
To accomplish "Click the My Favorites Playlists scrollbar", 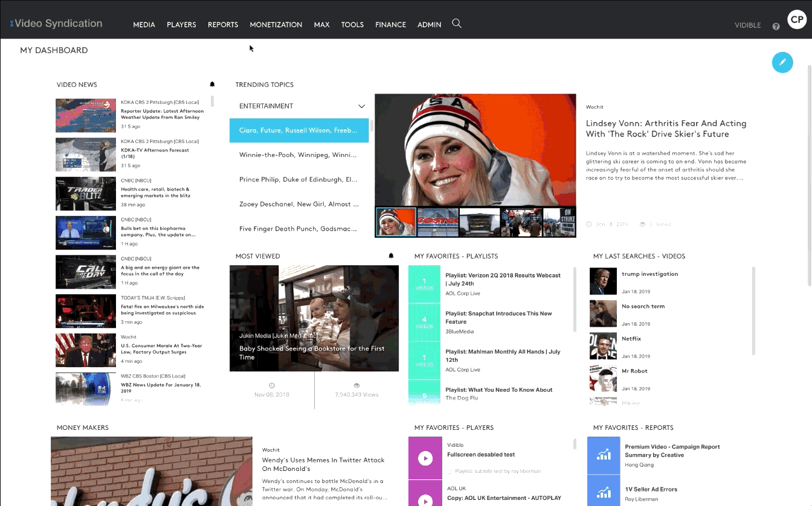I will (x=575, y=299).
